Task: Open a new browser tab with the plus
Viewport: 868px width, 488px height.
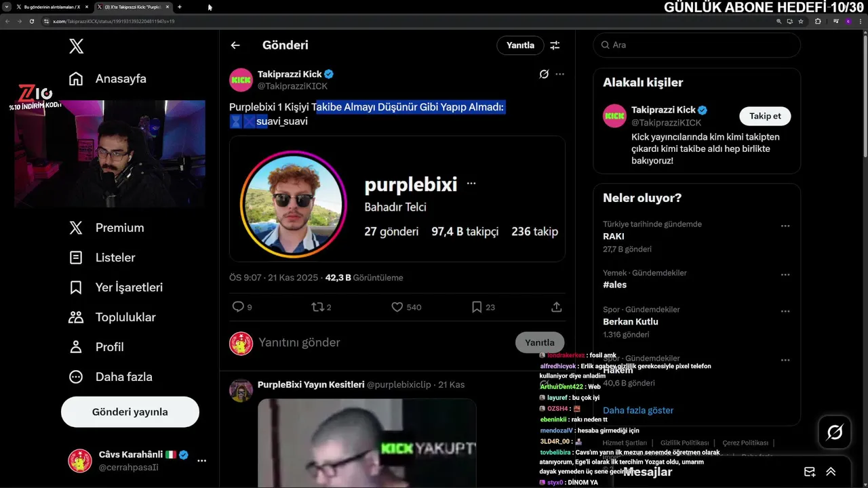Action: tap(180, 7)
